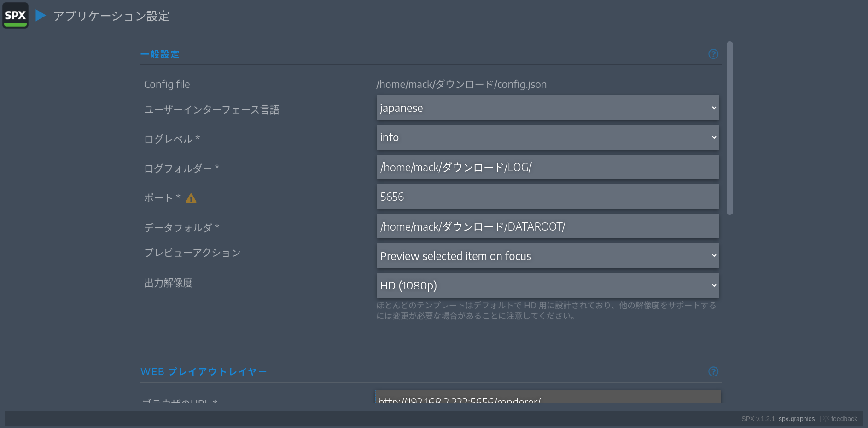Open the japanese language dropdown
Viewport: 868px width, 428px height.
pos(548,108)
